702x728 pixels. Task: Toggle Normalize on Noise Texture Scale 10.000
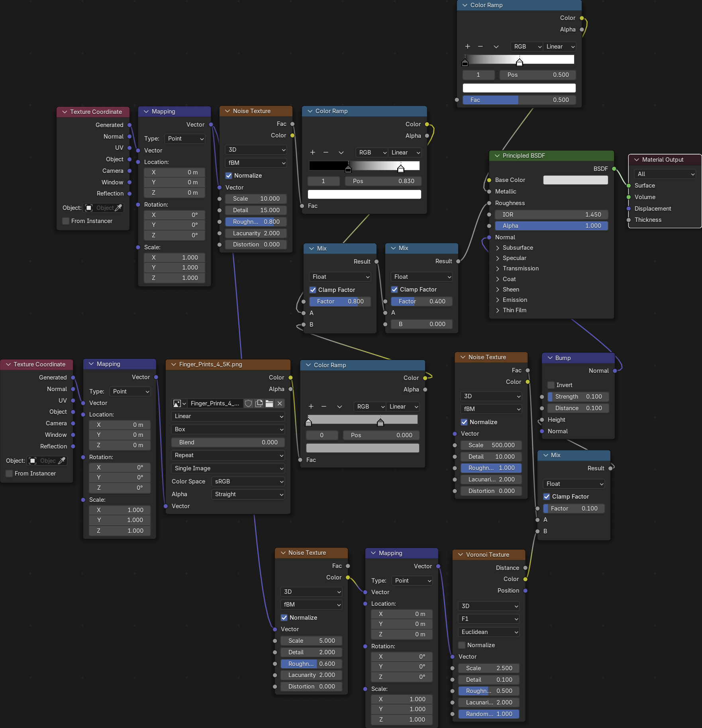click(x=229, y=176)
